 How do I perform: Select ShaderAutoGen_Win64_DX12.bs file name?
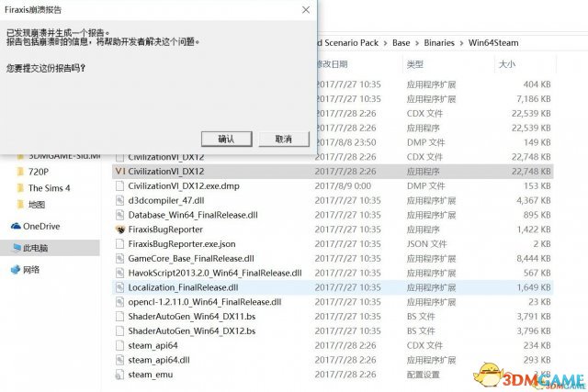(192, 331)
